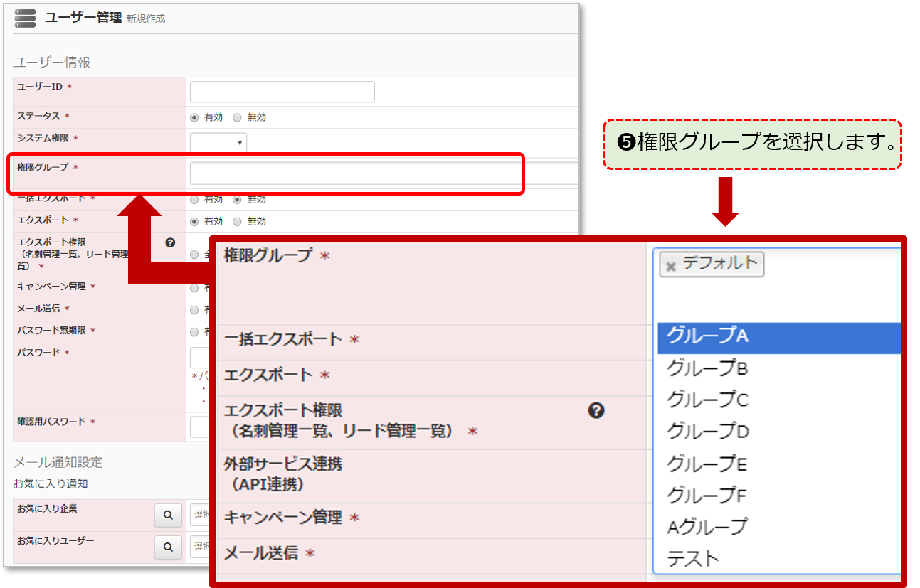Image resolution: width=920 pixels, height=588 pixels.
Task: Click empty area beside the デフォルト tag
Action: click(x=832, y=264)
